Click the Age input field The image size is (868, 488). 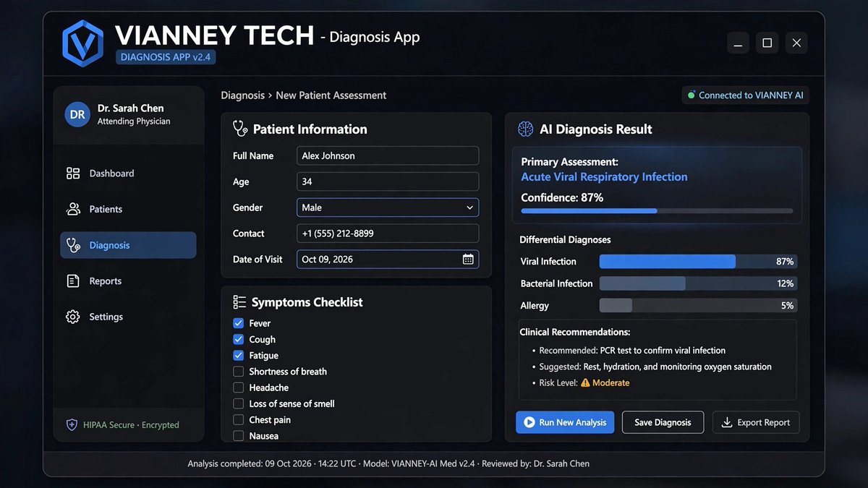(x=388, y=181)
